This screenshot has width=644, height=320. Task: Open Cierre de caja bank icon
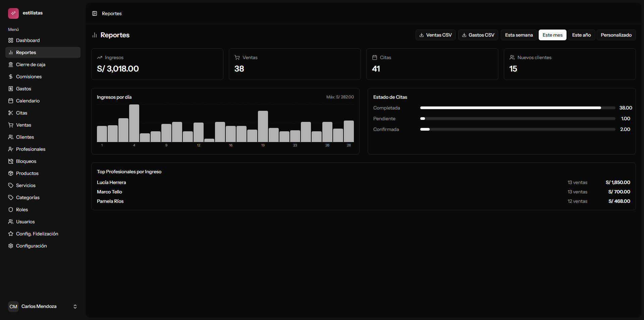pos(11,64)
